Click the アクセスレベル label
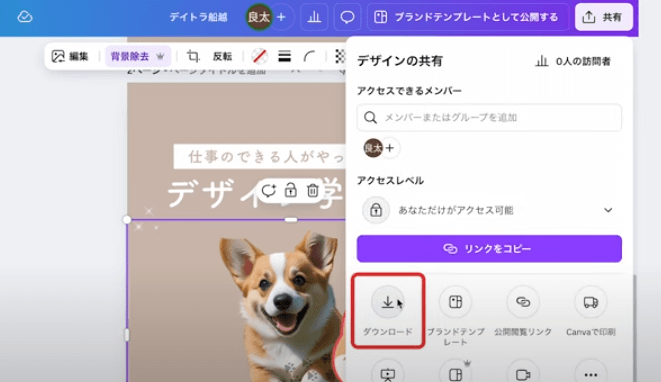 click(x=390, y=180)
